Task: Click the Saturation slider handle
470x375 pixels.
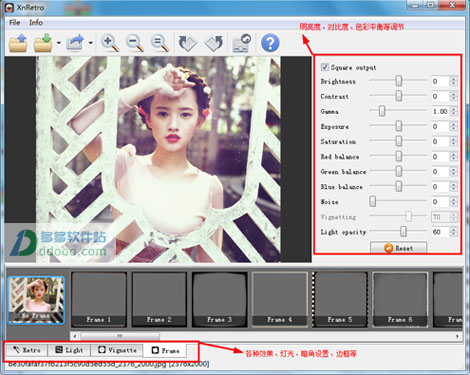Action: tap(399, 141)
